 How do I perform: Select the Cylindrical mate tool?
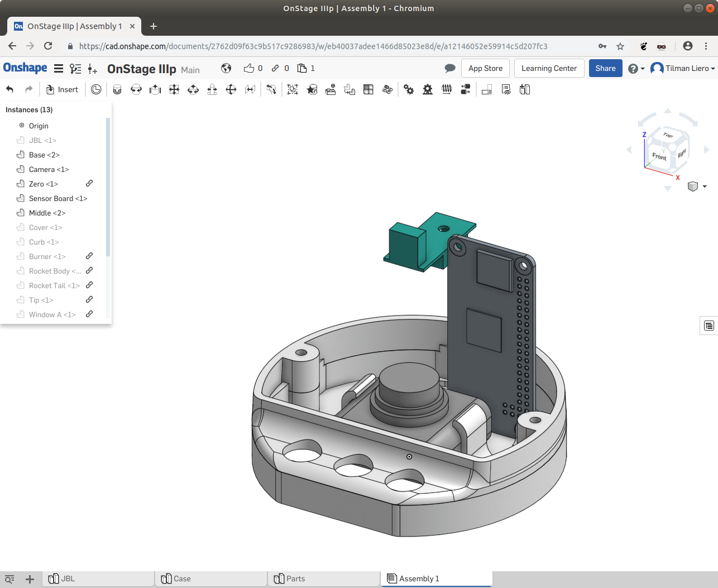click(193, 89)
